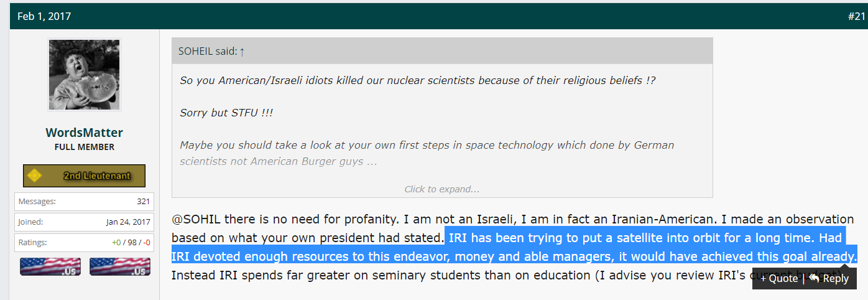Screen dimensions: 868x300
Task: Click the reply arrow icon
Action: pyautogui.click(x=815, y=278)
